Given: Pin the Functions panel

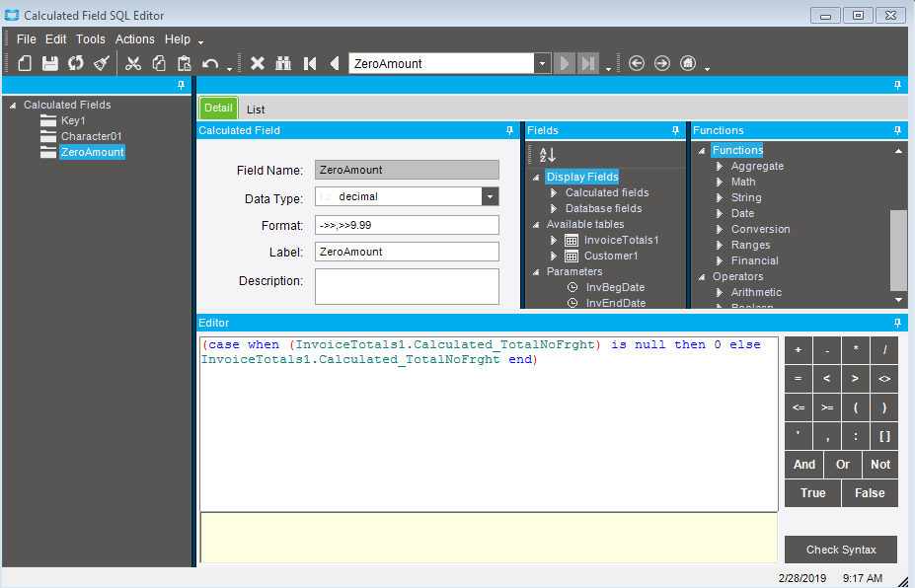Looking at the screenshot, I should tap(897, 130).
